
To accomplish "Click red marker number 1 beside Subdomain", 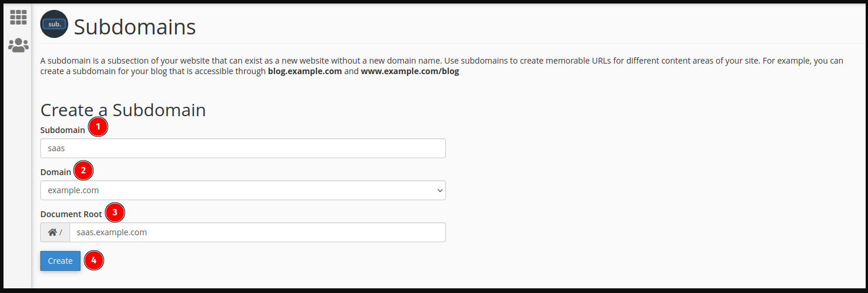I will point(98,127).
